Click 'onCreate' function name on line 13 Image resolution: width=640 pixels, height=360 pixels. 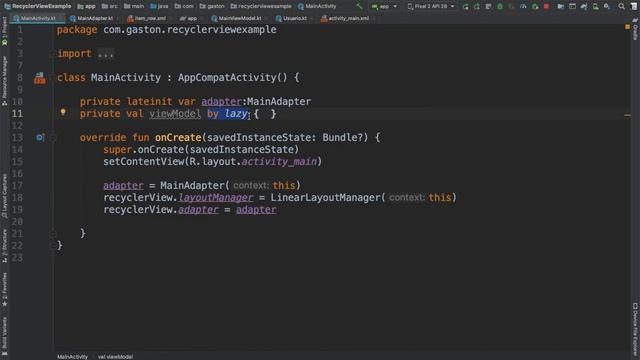pyautogui.click(x=178, y=138)
